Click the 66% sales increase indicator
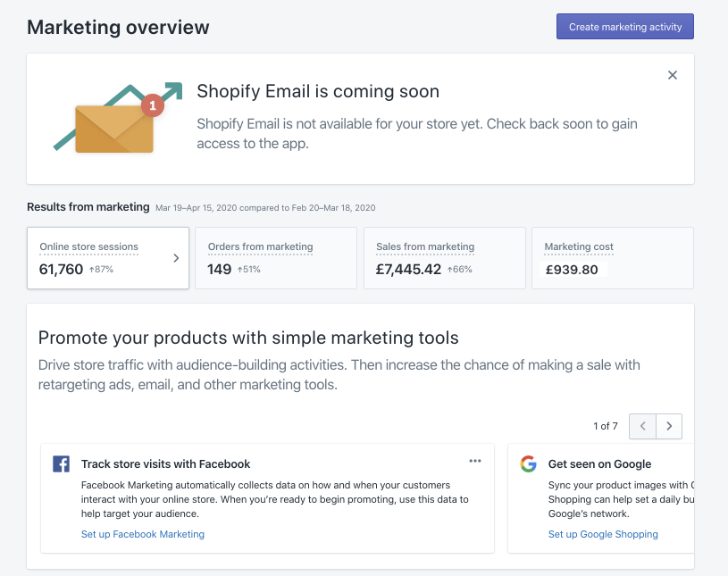 [460, 269]
